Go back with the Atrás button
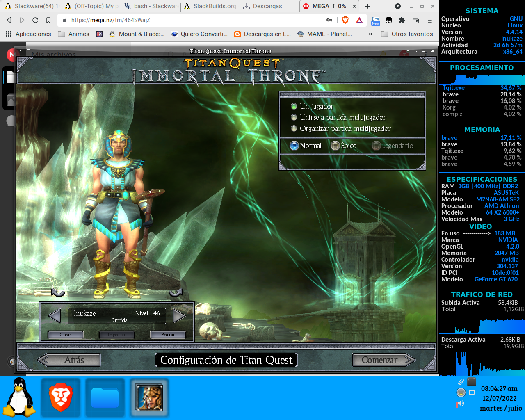This screenshot has height=420, width=525. (x=69, y=360)
